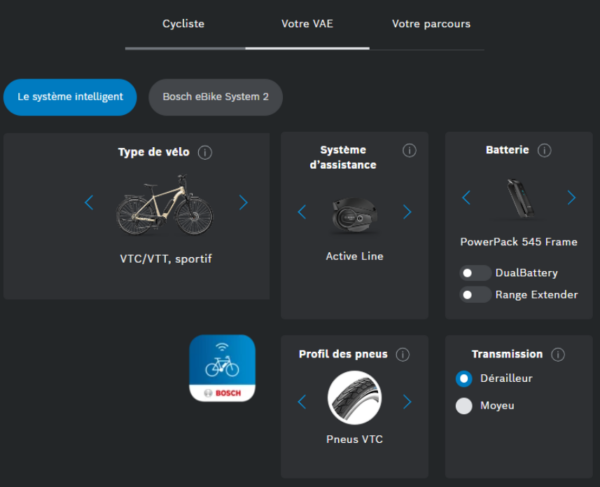Click the PowerPack battery image
The width and height of the screenshot is (600, 487).
point(519,199)
